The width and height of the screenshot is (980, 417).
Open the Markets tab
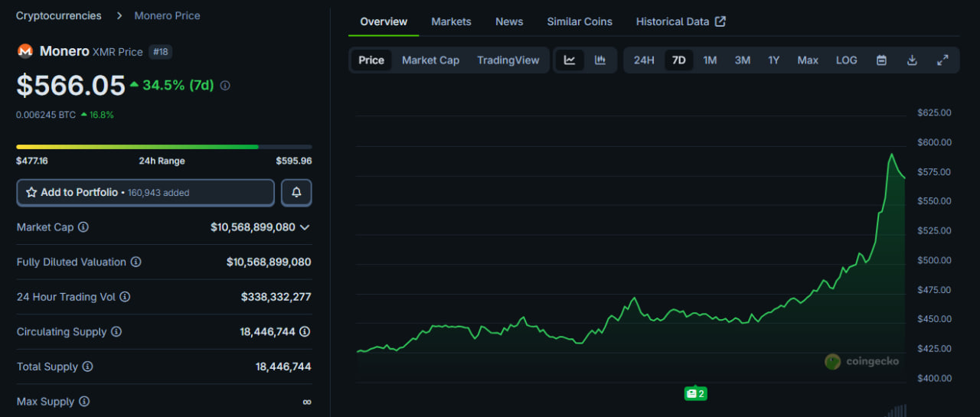(451, 21)
